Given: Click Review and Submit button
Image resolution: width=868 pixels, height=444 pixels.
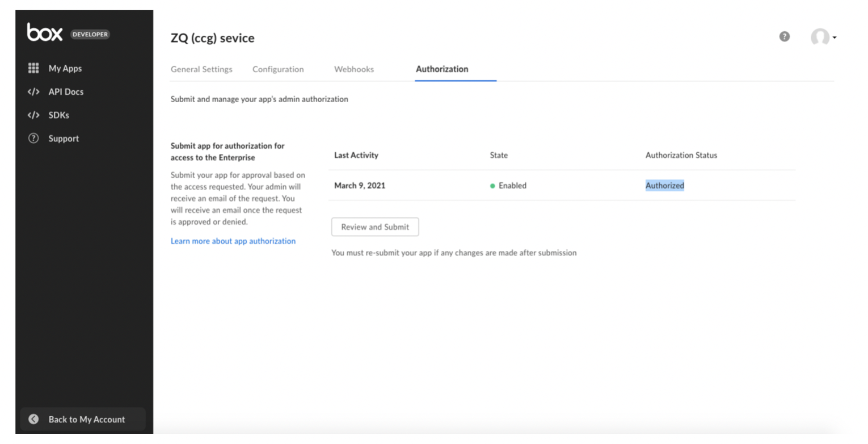Looking at the screenshot, I should [x=375, y=227].
